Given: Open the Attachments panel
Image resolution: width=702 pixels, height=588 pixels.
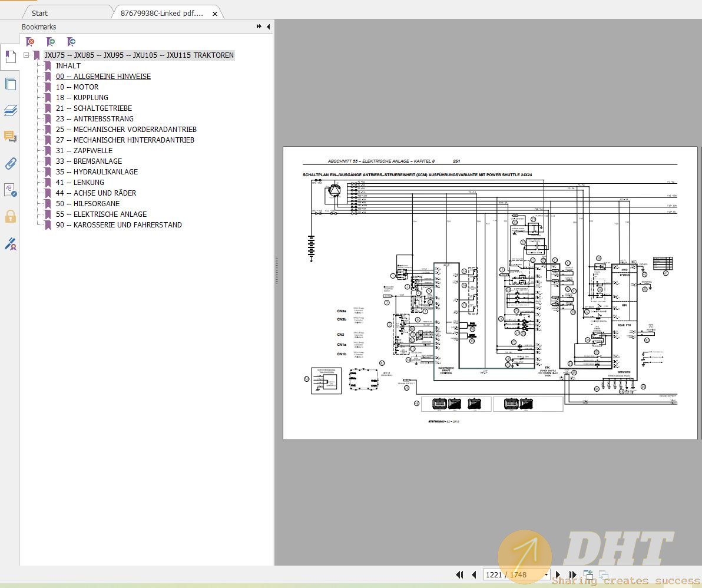Looking at the screenshot, I should [11, 164].
